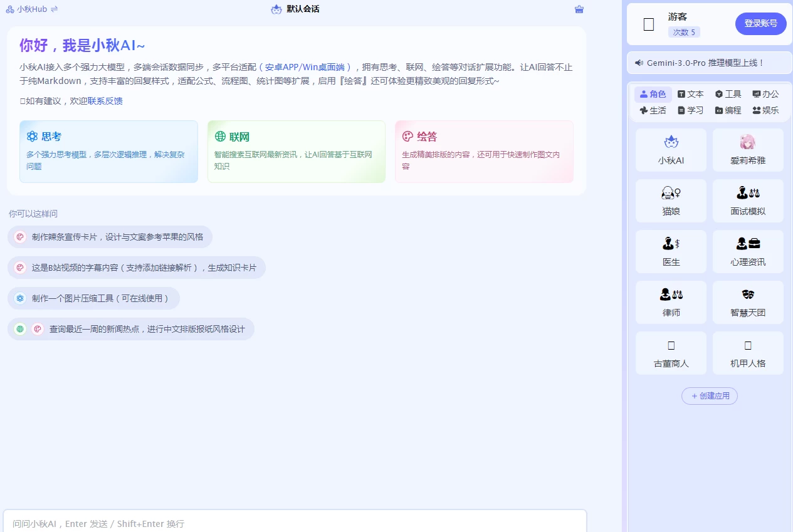The image size is (793, 532).
Task: Click the basket icon in the top bar
Action: click(579, 9)
